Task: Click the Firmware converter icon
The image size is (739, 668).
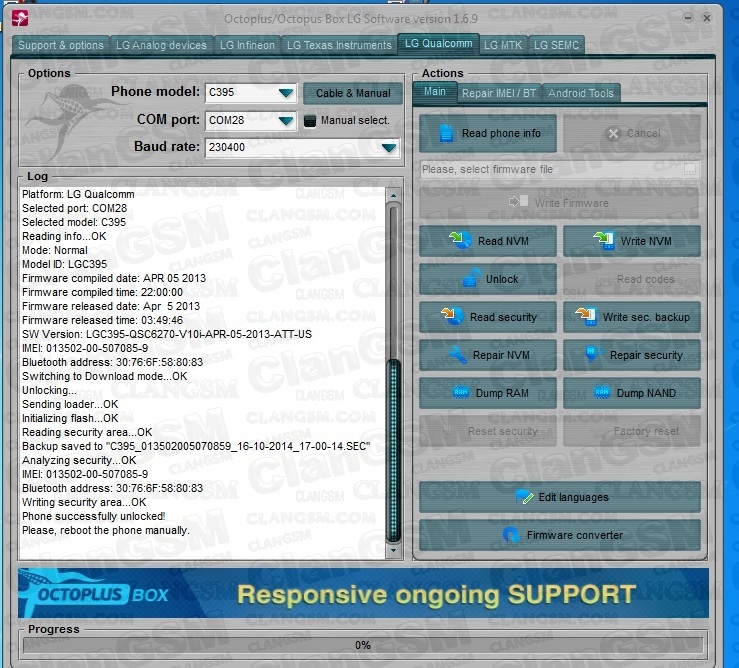Action: (x=511, y=535)
